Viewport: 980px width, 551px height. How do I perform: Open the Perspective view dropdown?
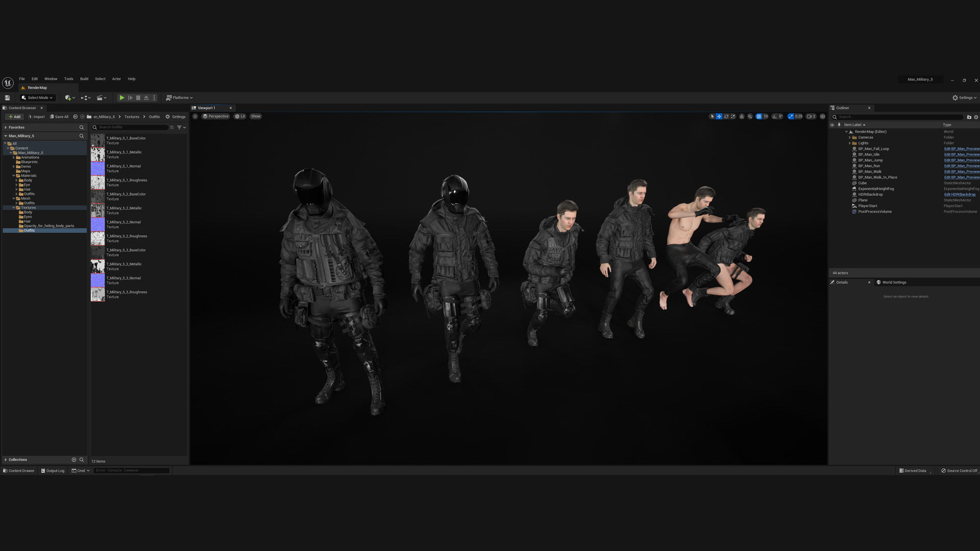point(215,116)
